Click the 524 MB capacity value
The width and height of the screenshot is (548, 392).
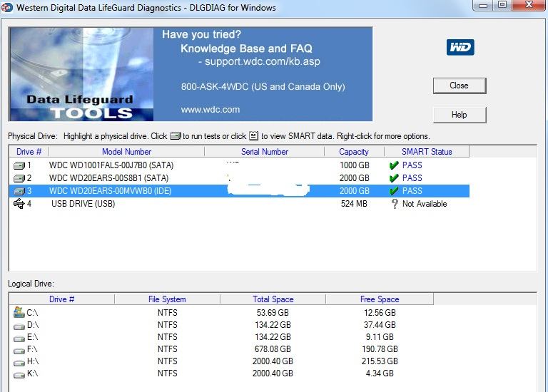tap(354, 204)
